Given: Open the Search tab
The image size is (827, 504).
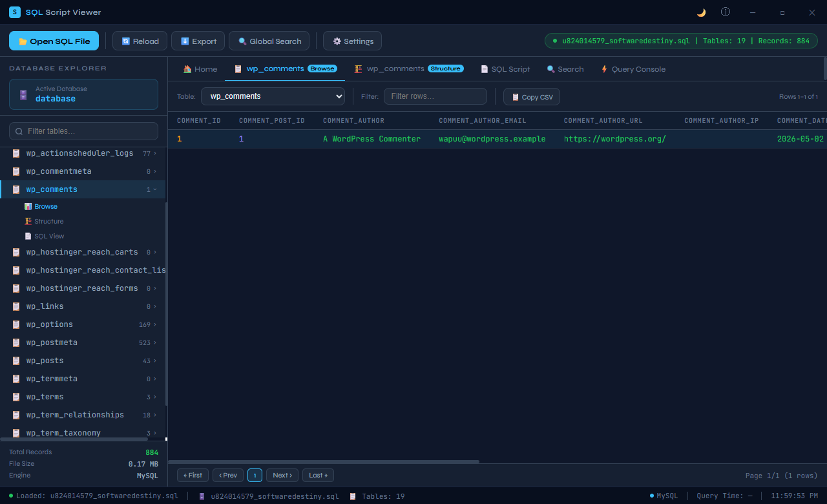Looking at the screenshot, I should tap(565, 69).
